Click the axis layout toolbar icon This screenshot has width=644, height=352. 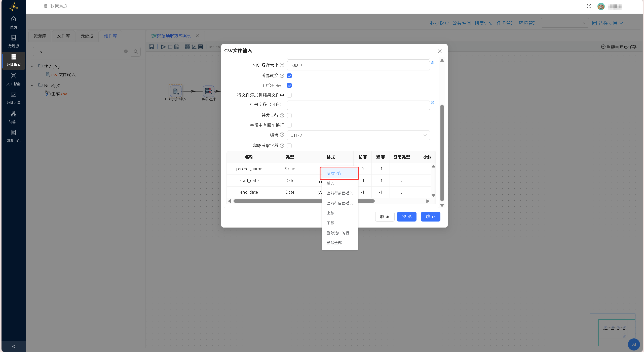tap(194, 47)
